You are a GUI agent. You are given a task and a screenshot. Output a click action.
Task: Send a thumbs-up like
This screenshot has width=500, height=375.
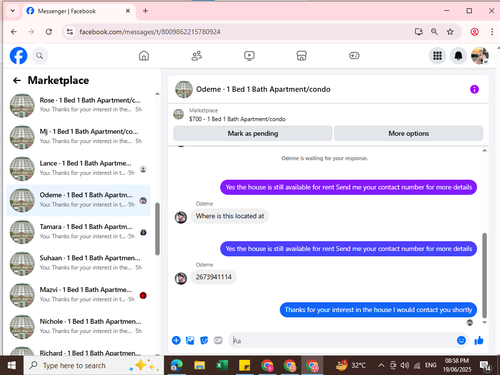pyautogui.click(x=479, y=340)
